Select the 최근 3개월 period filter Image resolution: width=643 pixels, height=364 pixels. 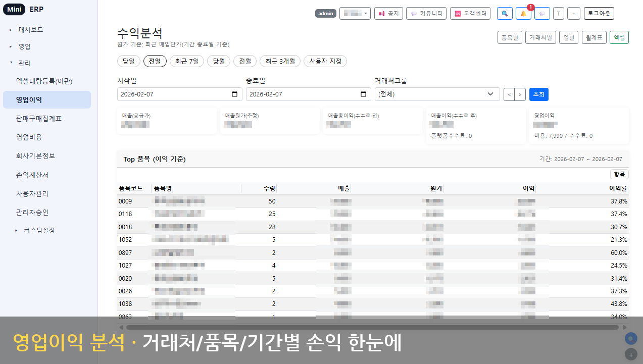pos(280,61)
